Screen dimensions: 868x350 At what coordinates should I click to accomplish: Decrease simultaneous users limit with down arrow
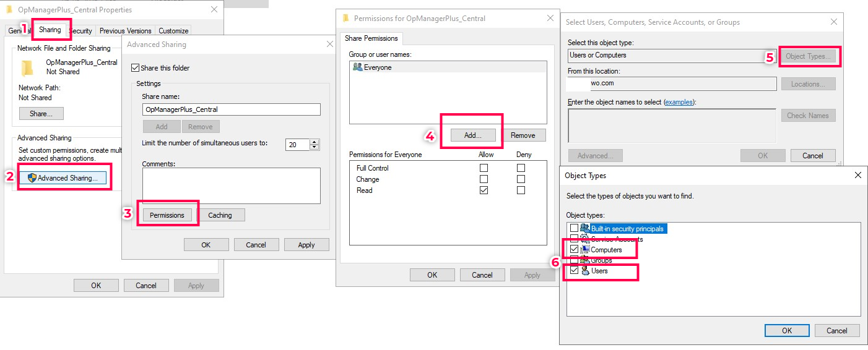(315, 147)
